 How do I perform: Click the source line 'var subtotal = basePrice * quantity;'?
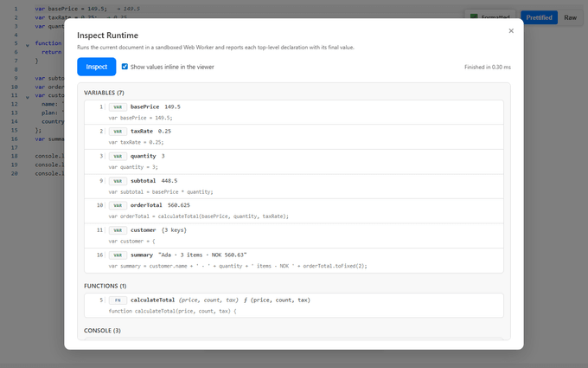point(161,192)
